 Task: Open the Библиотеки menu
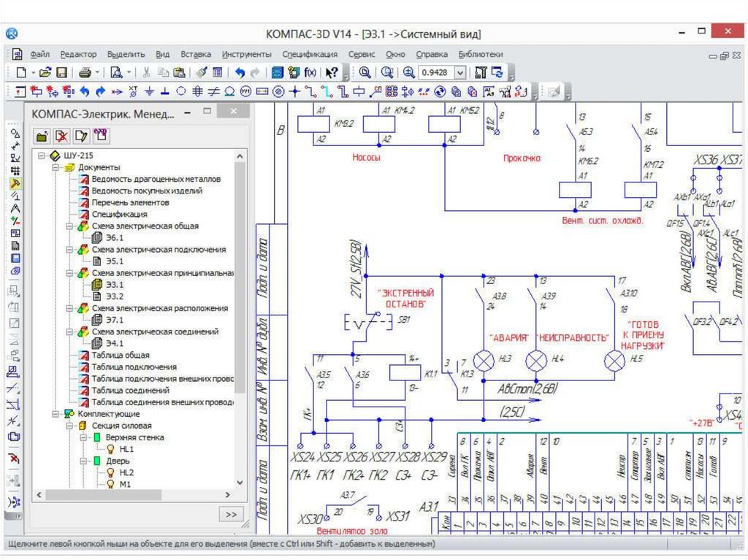point(480,54)
